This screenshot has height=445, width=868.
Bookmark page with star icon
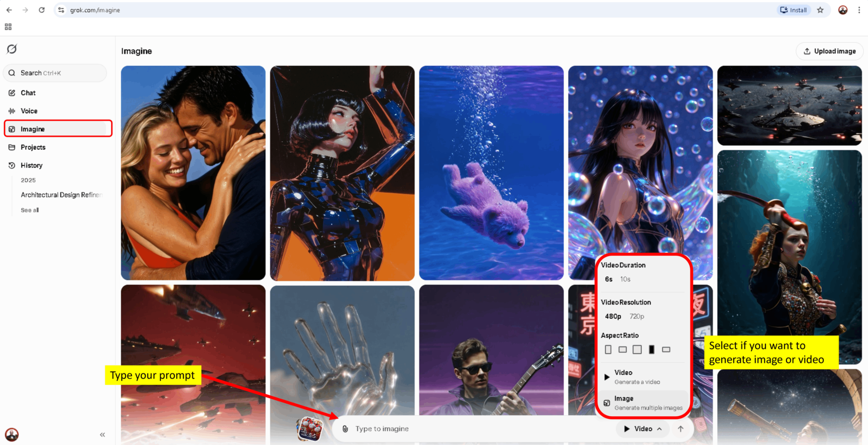[820, 10]
